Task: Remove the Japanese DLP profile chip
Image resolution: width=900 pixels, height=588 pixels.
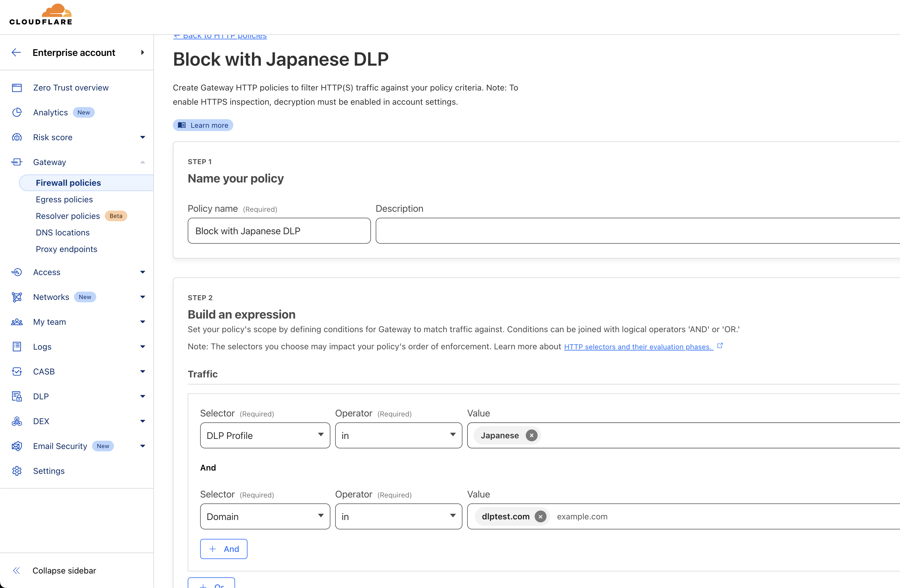Action: click(531, 435)
